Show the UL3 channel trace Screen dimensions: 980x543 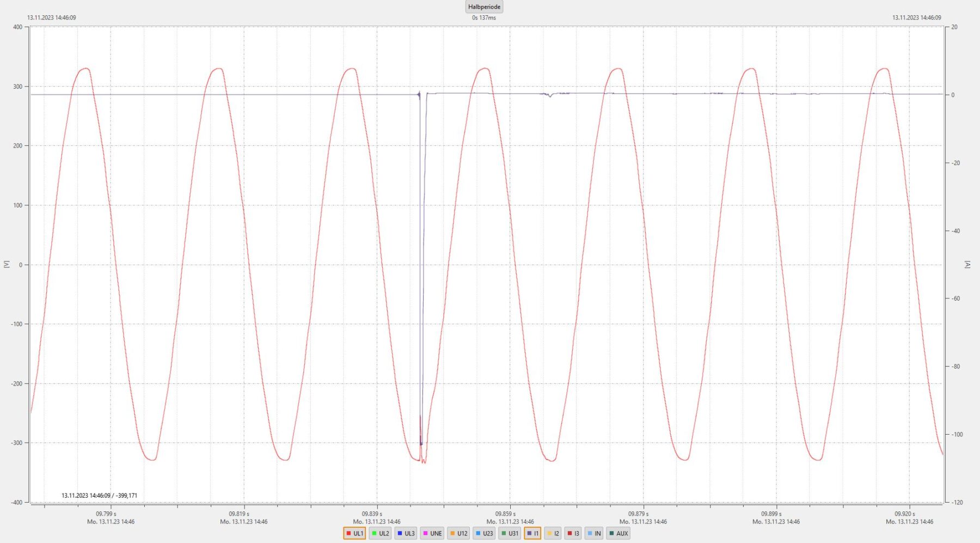pos(406,533)
